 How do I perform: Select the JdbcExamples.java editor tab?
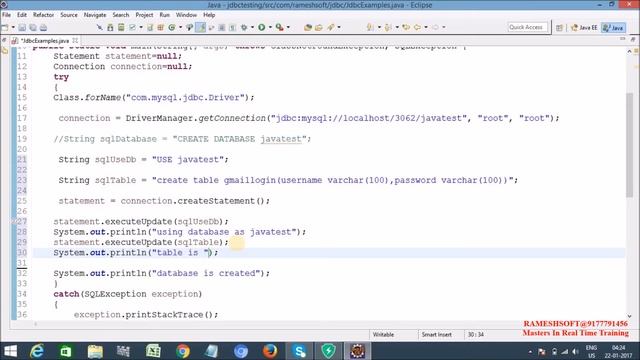[44, 40]
